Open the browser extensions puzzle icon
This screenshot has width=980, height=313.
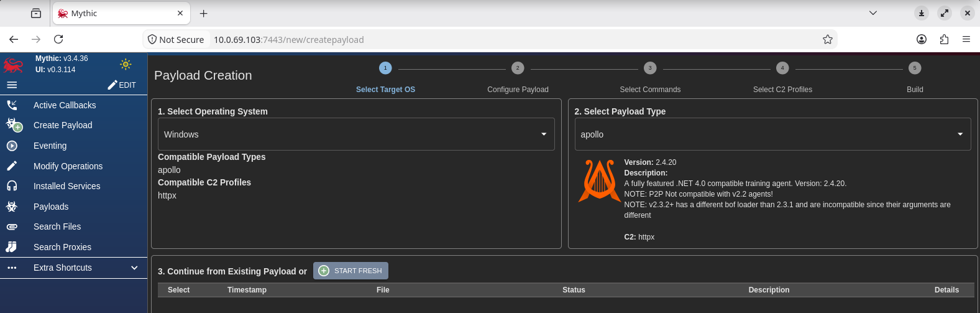944,39
